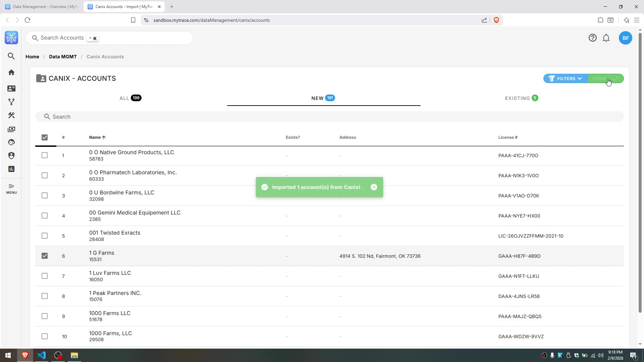644x362 pixels.
Task: Open the sidebar magnifier search icon
Action: point(11,56)
